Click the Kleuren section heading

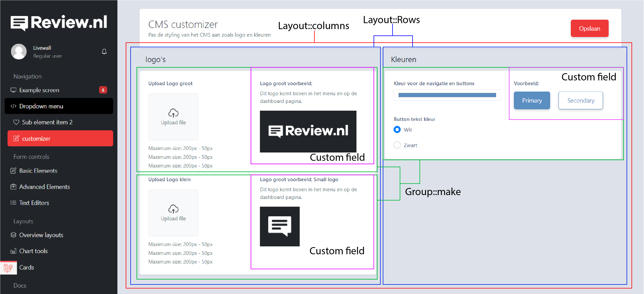tap(404, 59)
